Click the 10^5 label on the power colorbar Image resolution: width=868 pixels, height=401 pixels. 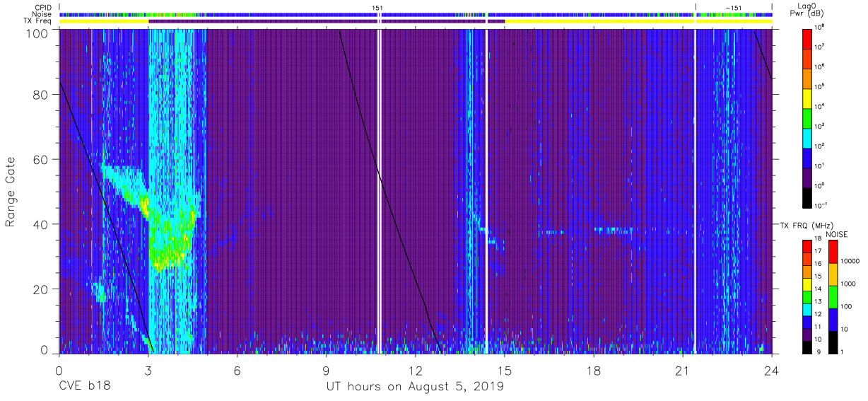point(820,86)
